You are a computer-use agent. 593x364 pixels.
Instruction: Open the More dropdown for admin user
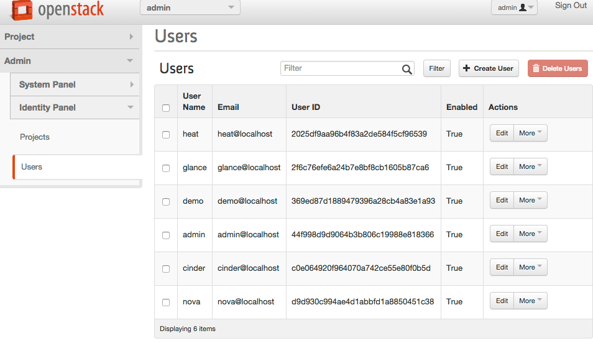(530, 234)
